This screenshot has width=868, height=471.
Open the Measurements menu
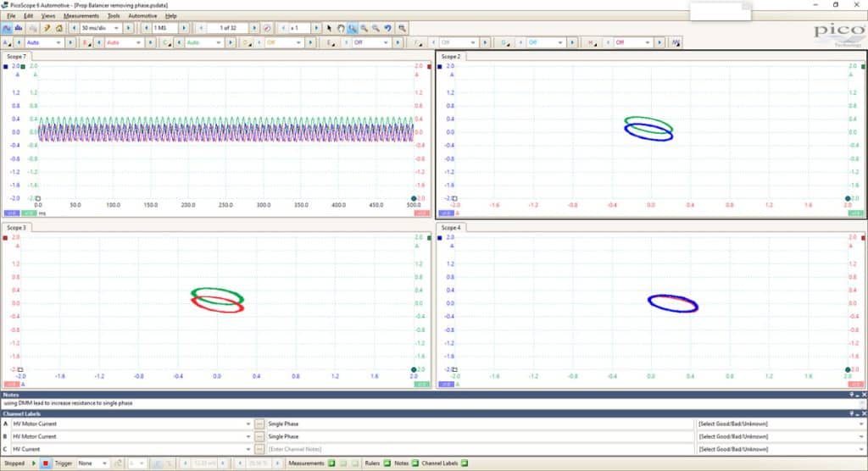click(x=81, y=16)
